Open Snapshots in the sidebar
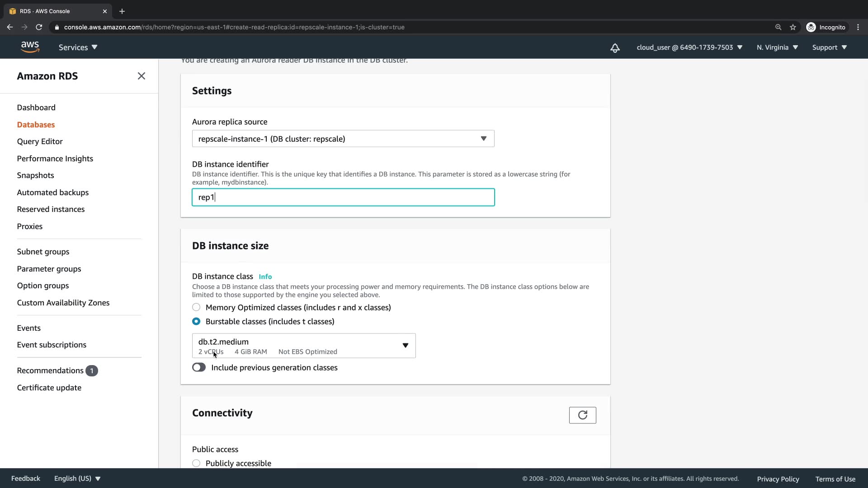Viewport: 868px width, 488px height. (35, 175)
